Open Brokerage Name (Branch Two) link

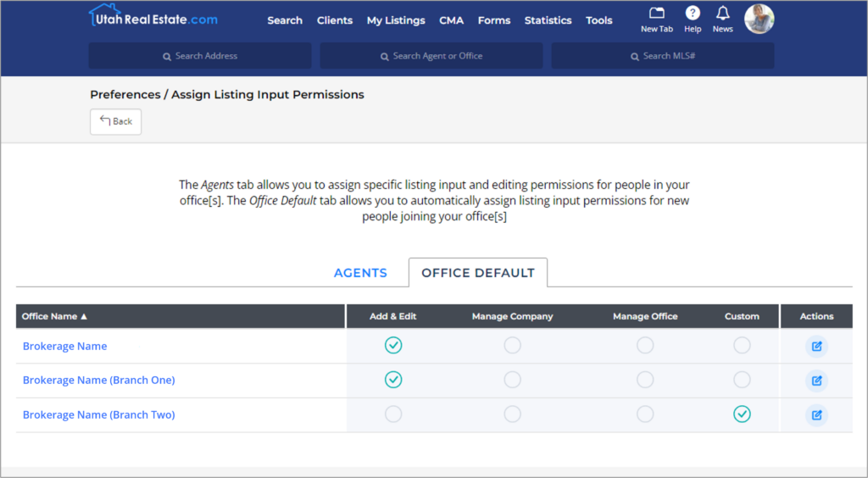[98, 414]
